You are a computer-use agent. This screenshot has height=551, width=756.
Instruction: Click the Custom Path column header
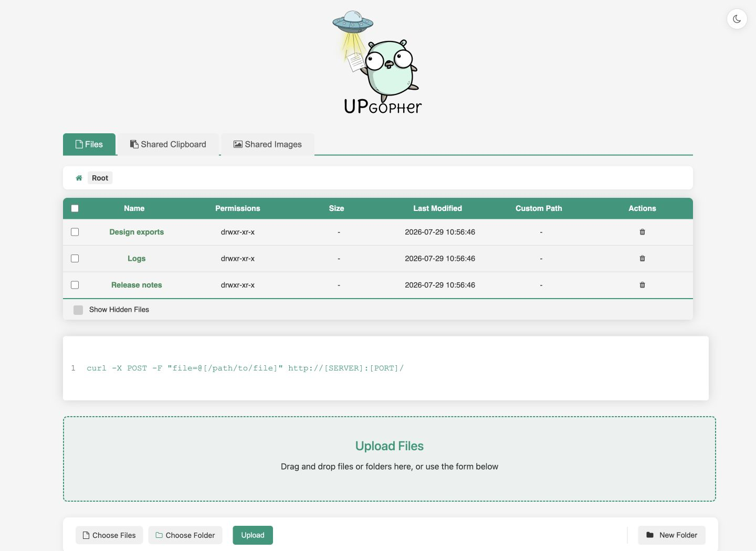point(539,208)
